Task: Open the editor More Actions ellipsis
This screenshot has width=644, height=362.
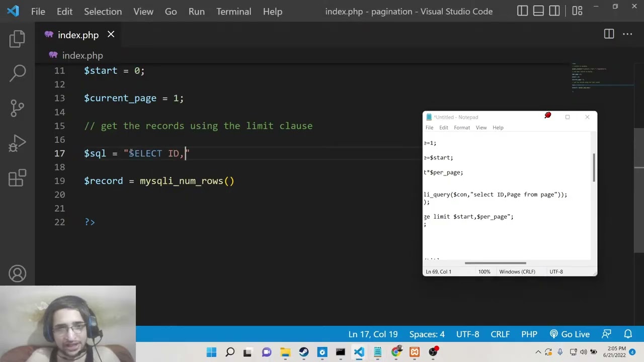Action: coord(627,34)
